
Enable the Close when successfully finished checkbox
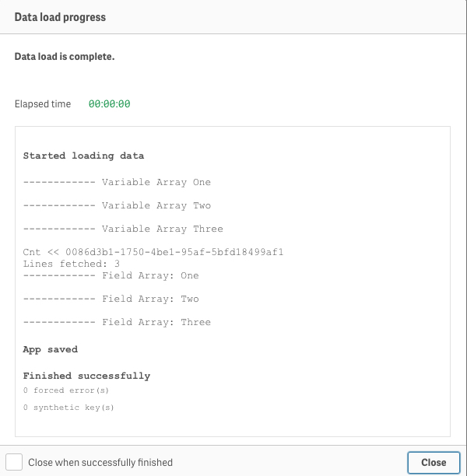(x=14, y=462)
